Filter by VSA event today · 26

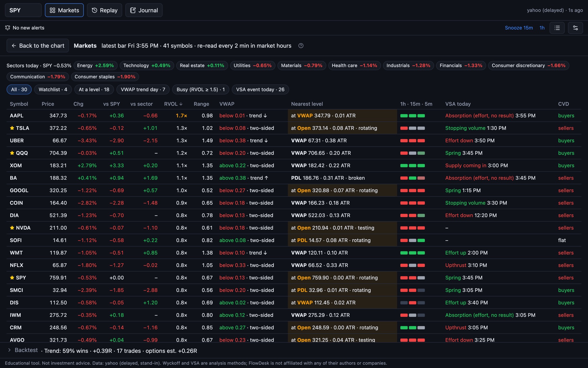tap(260, 89)
